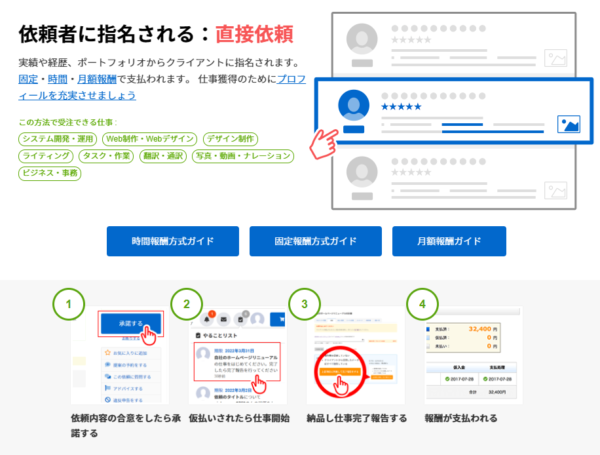
Task: Click the gray avatar in the bottom profile card
Action: (x=362, y=172)
